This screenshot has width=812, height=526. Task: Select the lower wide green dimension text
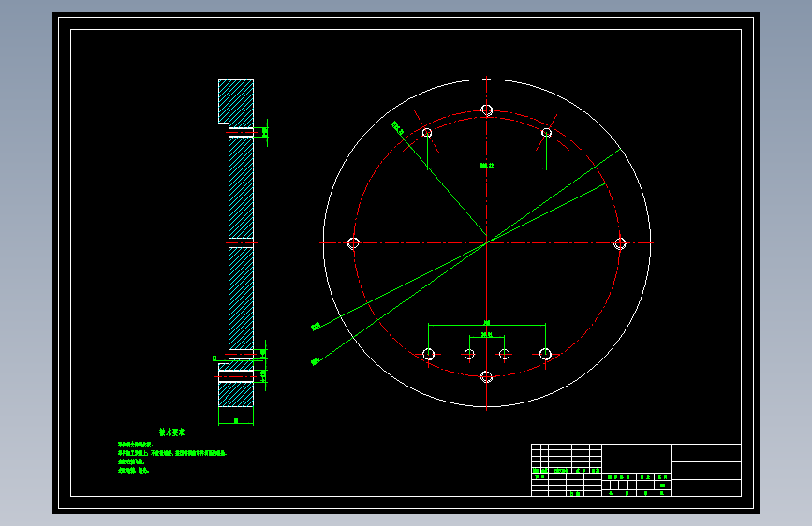point(487,323)
